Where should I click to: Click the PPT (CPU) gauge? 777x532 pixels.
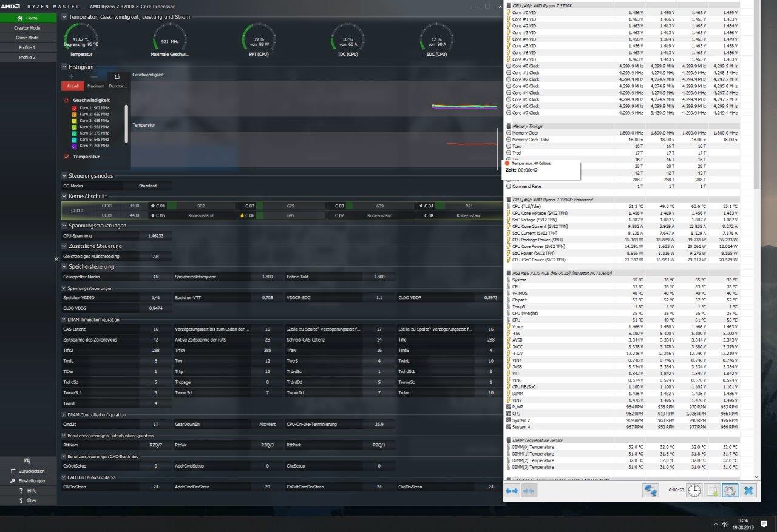(259, 40)
